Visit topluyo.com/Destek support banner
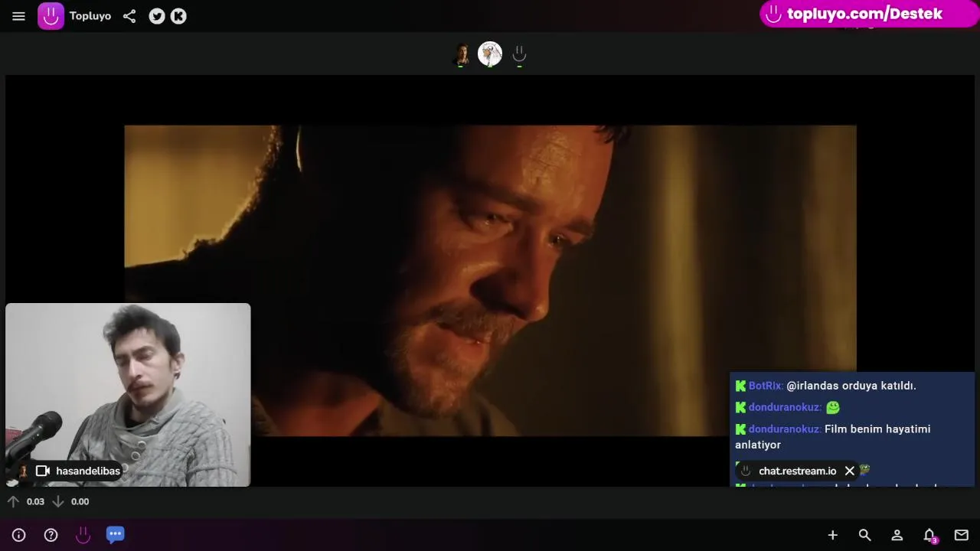Screen dimensions: 980x551 869,14
